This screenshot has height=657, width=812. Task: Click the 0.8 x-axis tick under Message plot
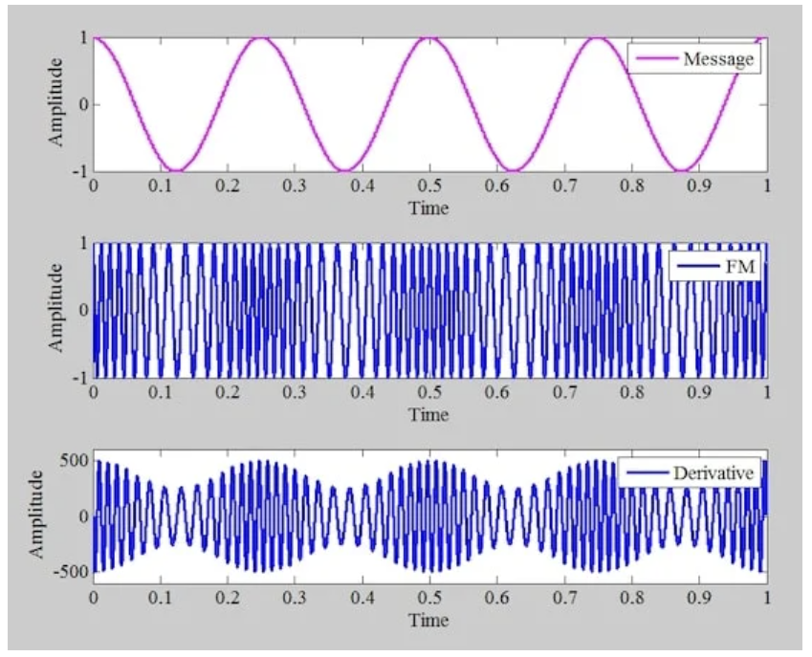coord(632,185)
